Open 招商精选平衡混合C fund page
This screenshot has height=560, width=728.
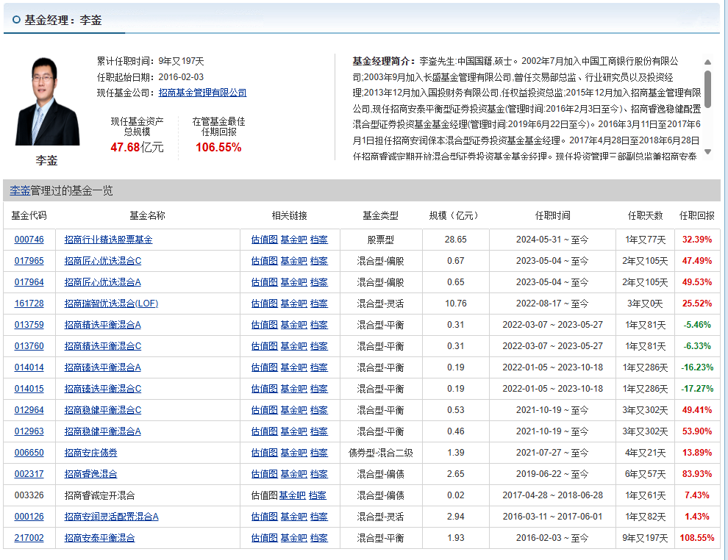[103, 346]
